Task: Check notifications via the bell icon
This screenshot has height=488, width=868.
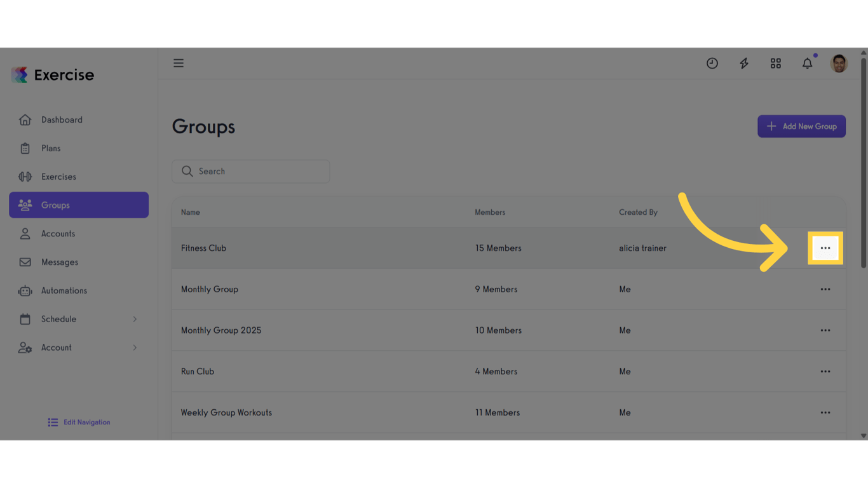Action: (807, 63)
